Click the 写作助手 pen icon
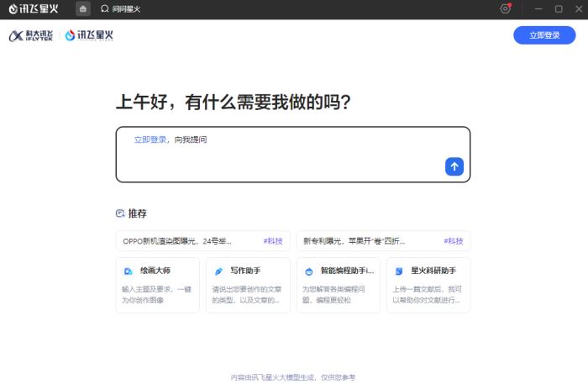 tap(218, 271)
